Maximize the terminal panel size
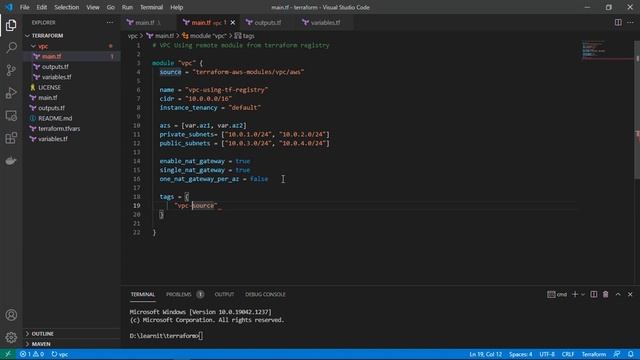 click(x=618, y=294)
